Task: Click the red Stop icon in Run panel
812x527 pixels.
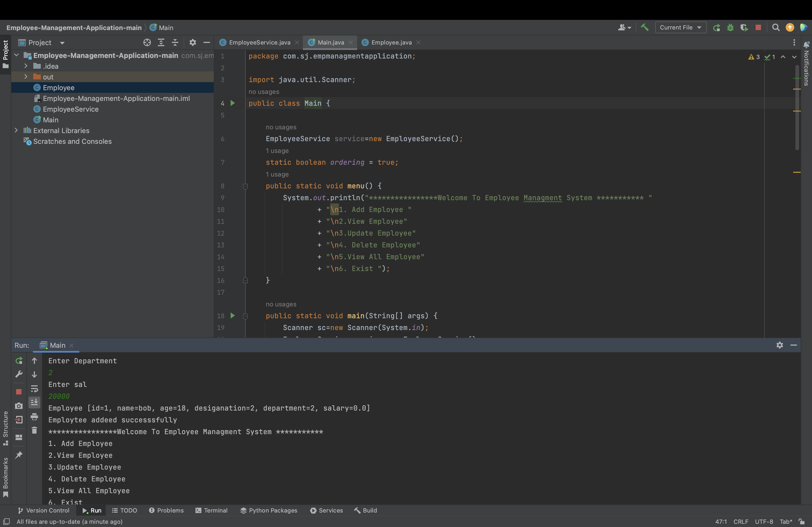Action: (x=19, y=392)
